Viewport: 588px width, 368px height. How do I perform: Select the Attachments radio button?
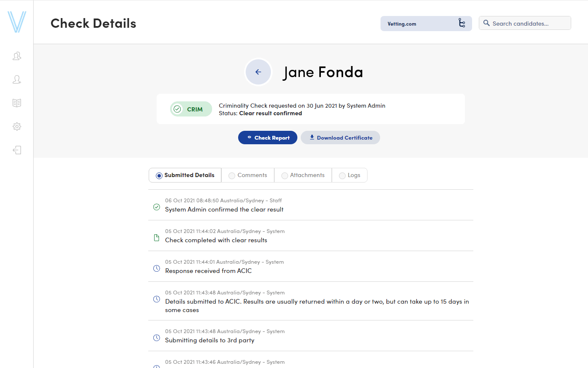285,175
